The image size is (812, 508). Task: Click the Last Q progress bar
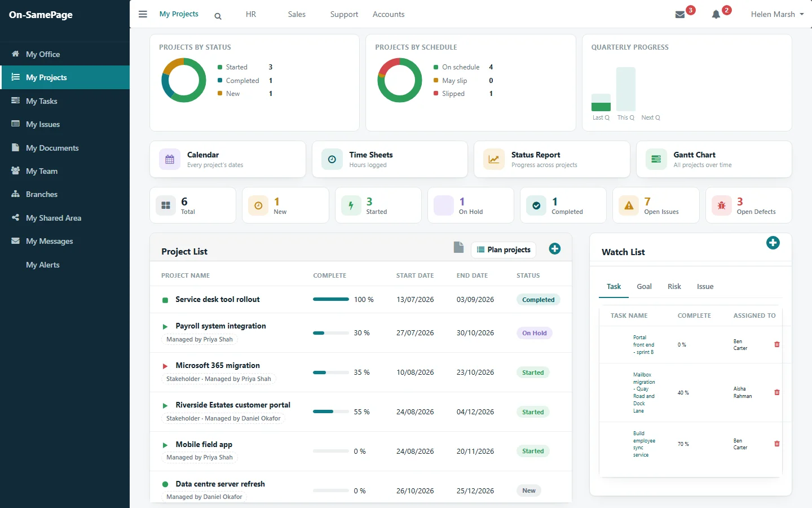(601, 102)
